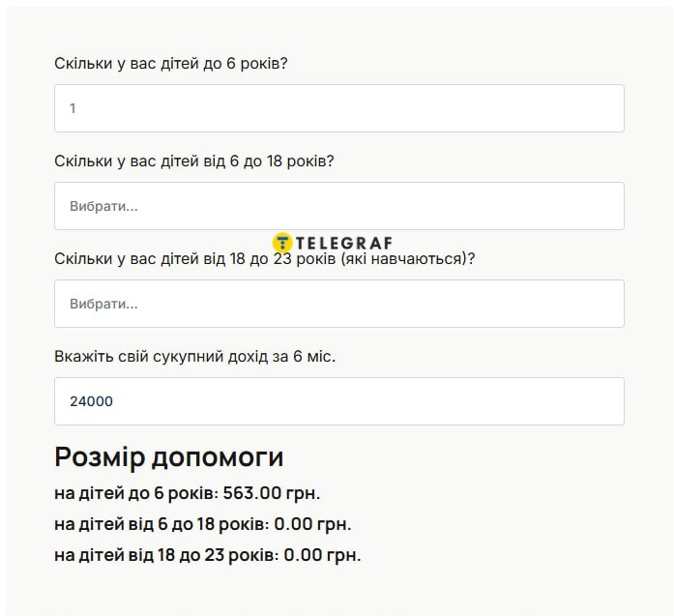674x616 pixels.
Task: Click the 'на дітей до 6 років:' result label
Action: (135, 493)
